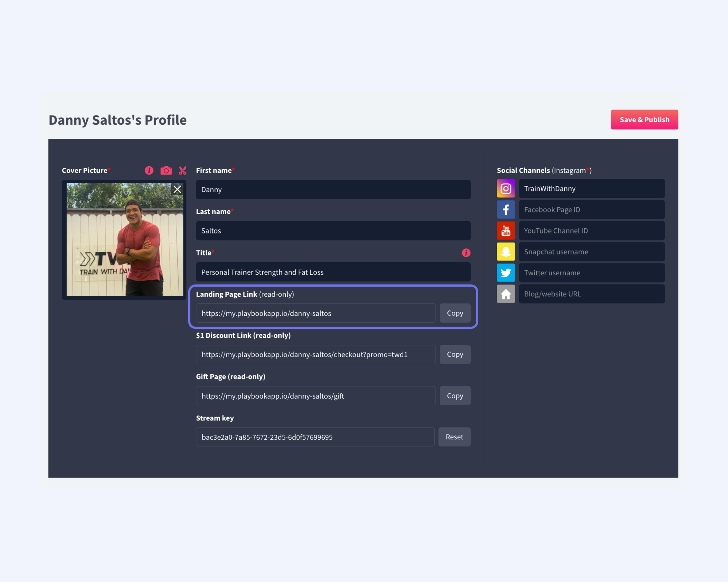Click the Instagram icon
The image size is (728, 582).
click(506, 188)
